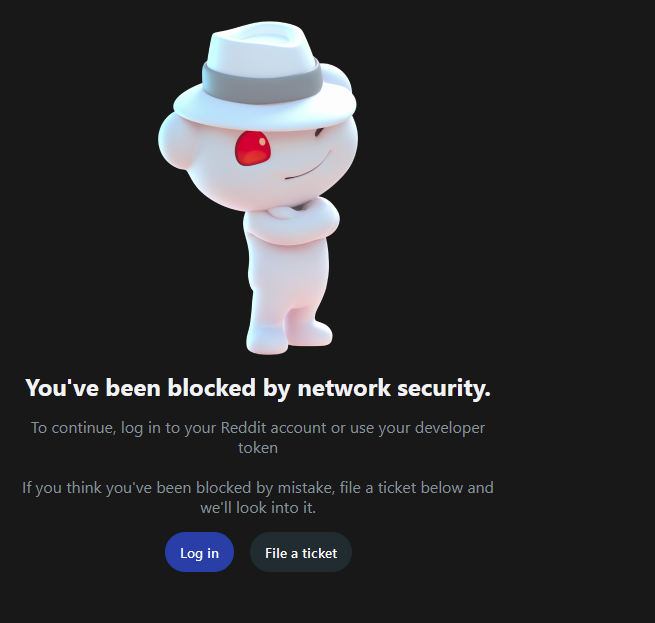655x623 pixels.
Task: Click Snoo's winking closed eye
Action: click(319, 132)
